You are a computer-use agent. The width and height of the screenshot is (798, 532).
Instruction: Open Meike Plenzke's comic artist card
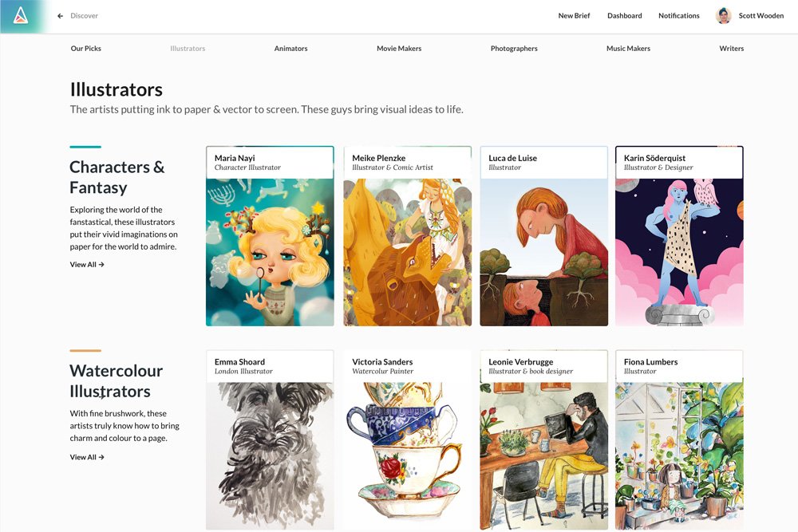tap(407, 236)
